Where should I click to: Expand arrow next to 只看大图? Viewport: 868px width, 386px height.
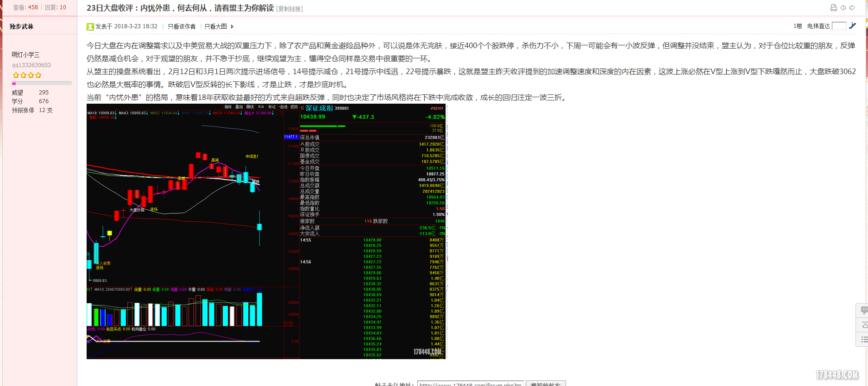[x=232, y=26]
